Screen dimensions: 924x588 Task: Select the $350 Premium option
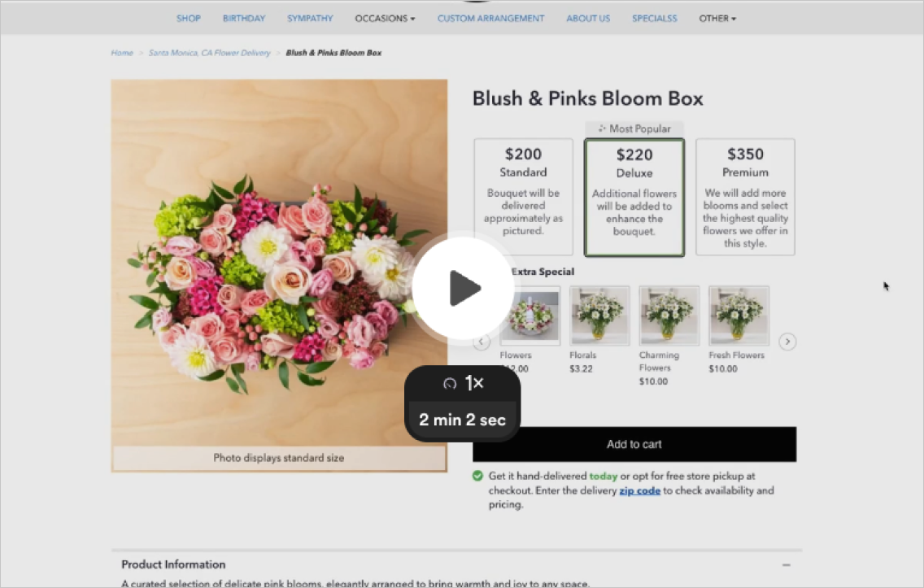(745, 197)
